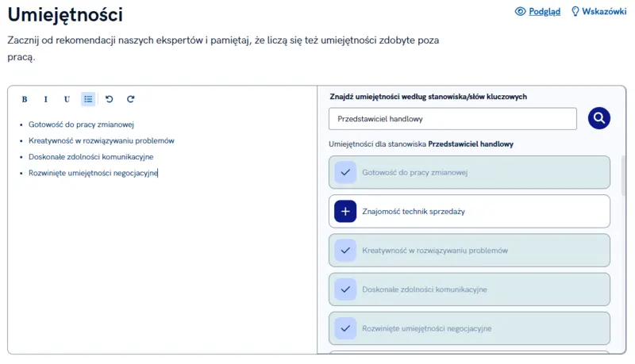Undo the last edit
This screenshot has width=635, height=364.
110,99
